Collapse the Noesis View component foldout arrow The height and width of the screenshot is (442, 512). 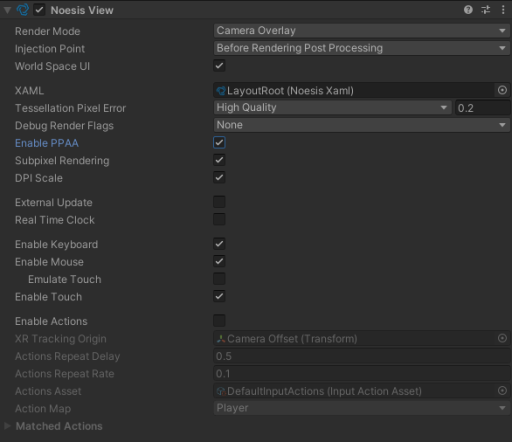click(7, 10)
